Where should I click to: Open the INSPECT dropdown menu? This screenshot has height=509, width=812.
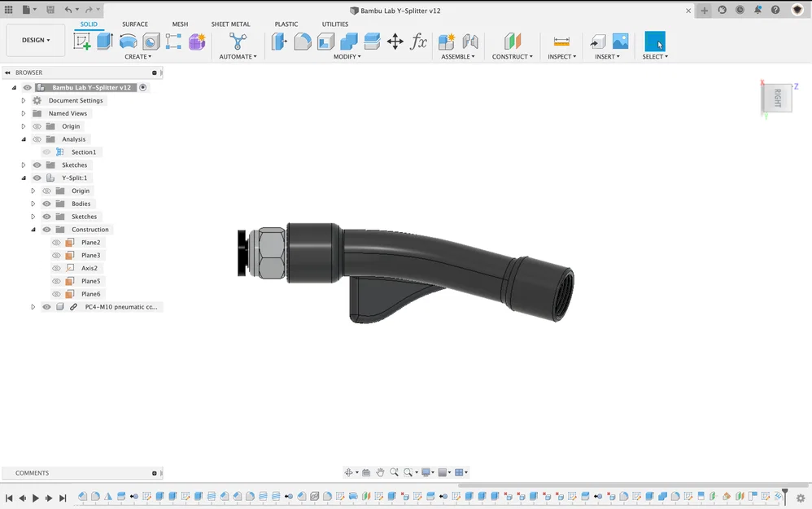[x=562, y=56]
